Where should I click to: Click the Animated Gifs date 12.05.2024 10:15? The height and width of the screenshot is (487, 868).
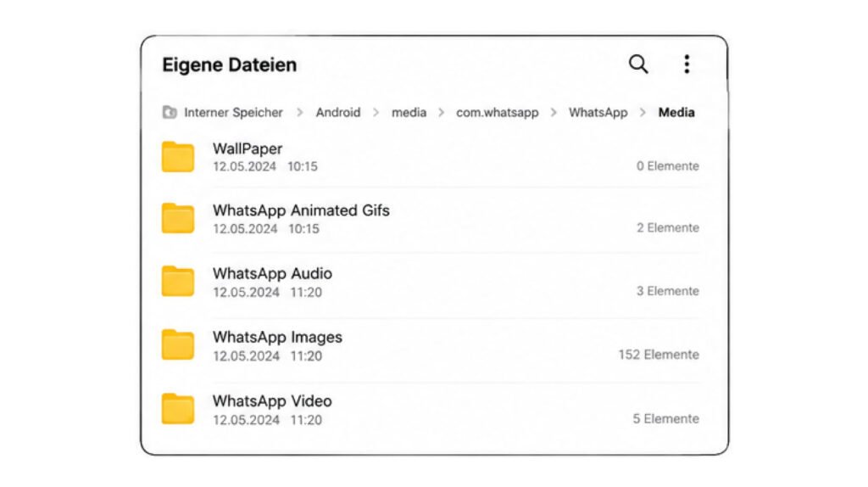[266, 229]
